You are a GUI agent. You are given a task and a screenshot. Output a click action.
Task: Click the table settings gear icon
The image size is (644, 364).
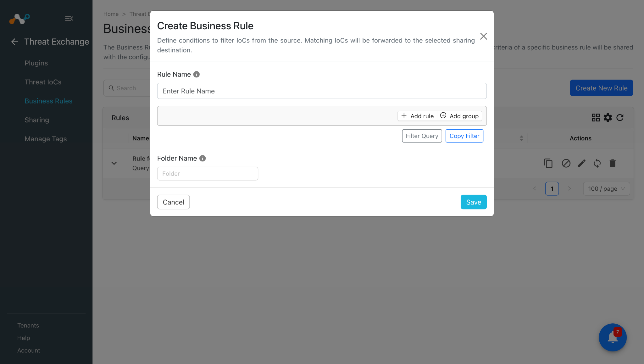(x=608, y=118)
